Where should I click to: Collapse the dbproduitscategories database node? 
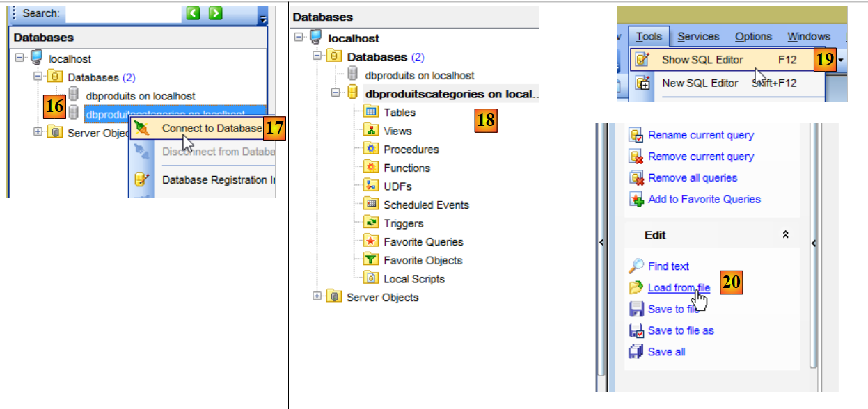coord(336,93)
